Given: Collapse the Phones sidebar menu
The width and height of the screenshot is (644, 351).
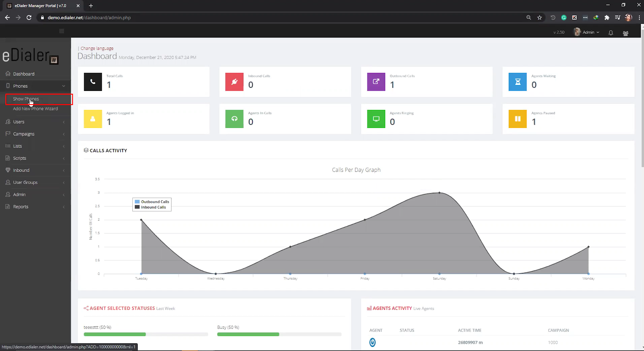Looking at the screenshot, I should coord(35,86).
